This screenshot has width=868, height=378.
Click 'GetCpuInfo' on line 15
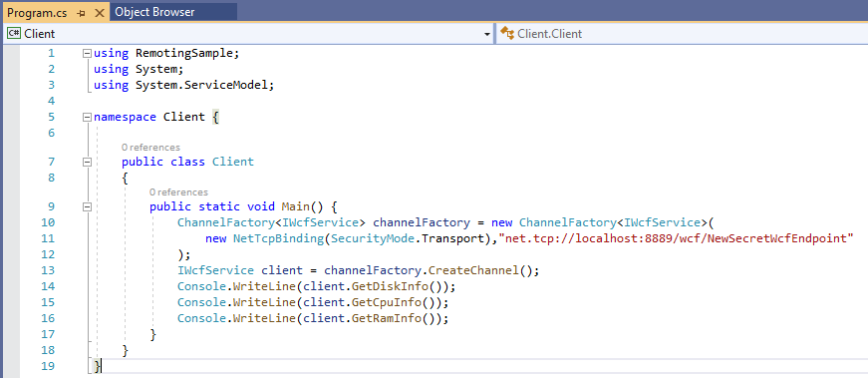click(x=387, y=302)
